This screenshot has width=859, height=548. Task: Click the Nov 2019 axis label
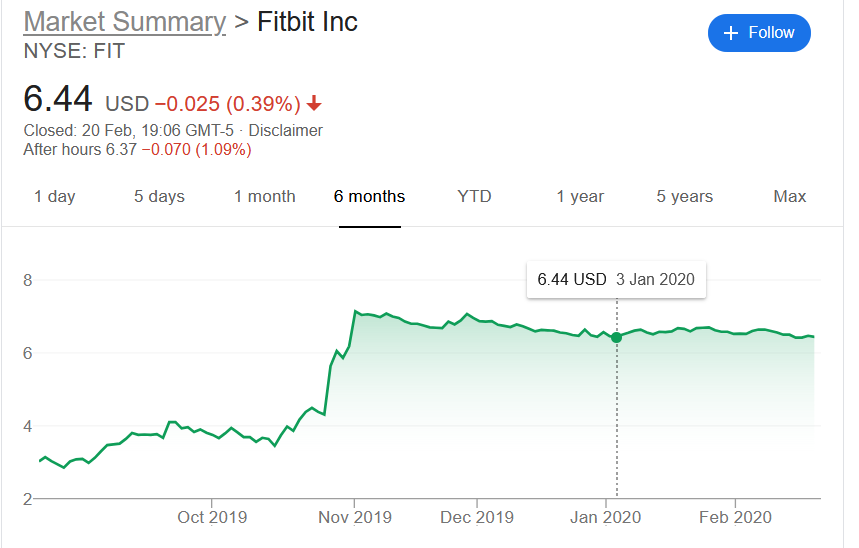(357, 517)
